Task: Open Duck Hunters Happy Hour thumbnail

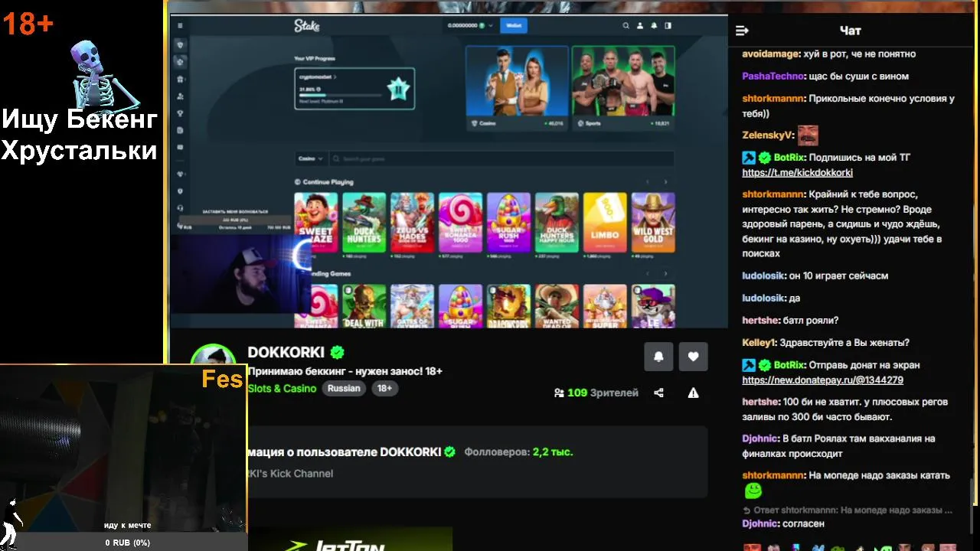Action: (557, 223)
